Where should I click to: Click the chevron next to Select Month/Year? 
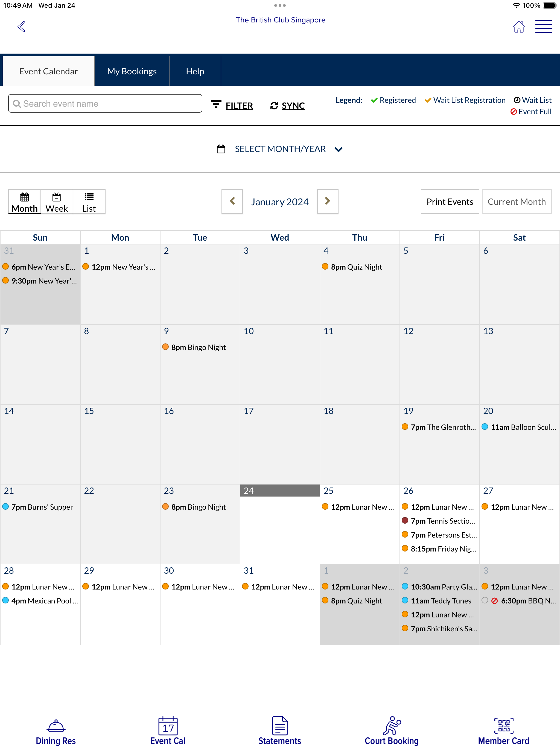(x=339, y=149)
